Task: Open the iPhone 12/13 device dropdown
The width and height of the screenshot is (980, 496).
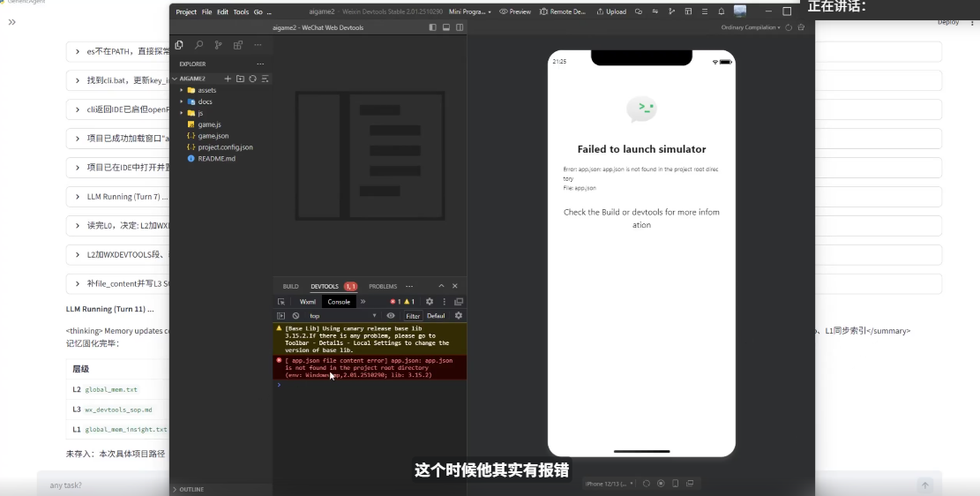Action: pyautogui.click(x=610, y=484)
